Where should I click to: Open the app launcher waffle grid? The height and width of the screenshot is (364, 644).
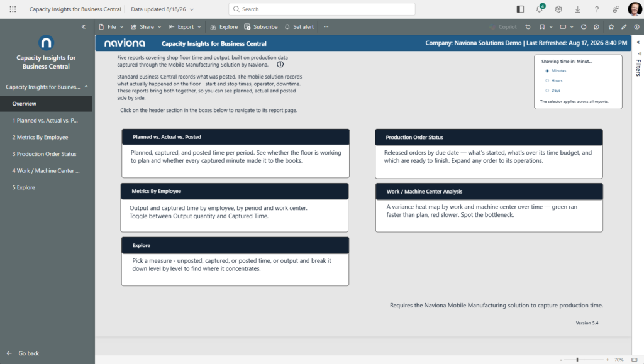(13, 9)
